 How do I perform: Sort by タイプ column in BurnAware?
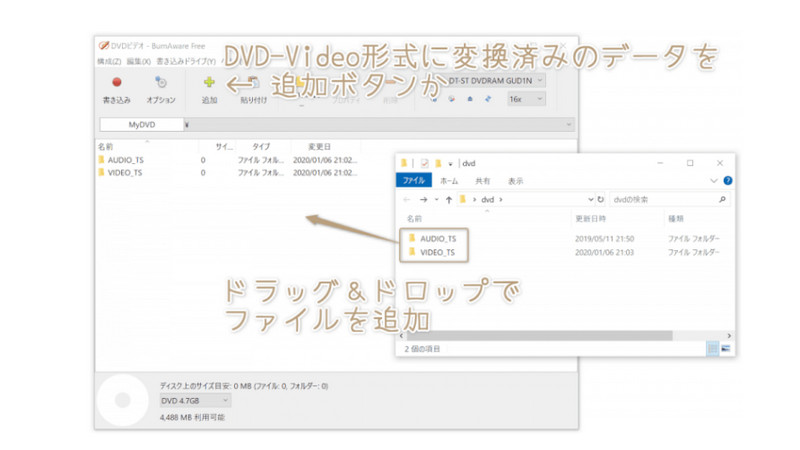tap(261, 146)
